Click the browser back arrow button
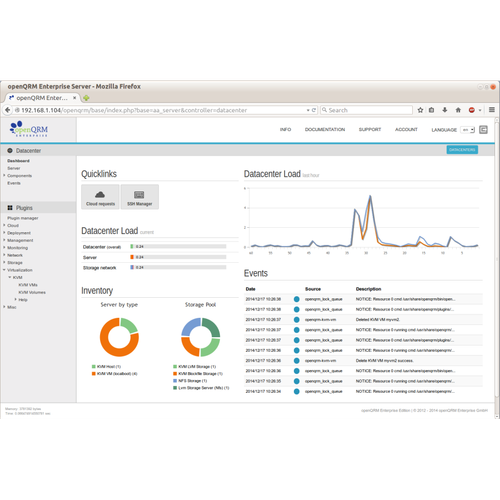This screenshot has height=500, width=500. coord(7,110)
